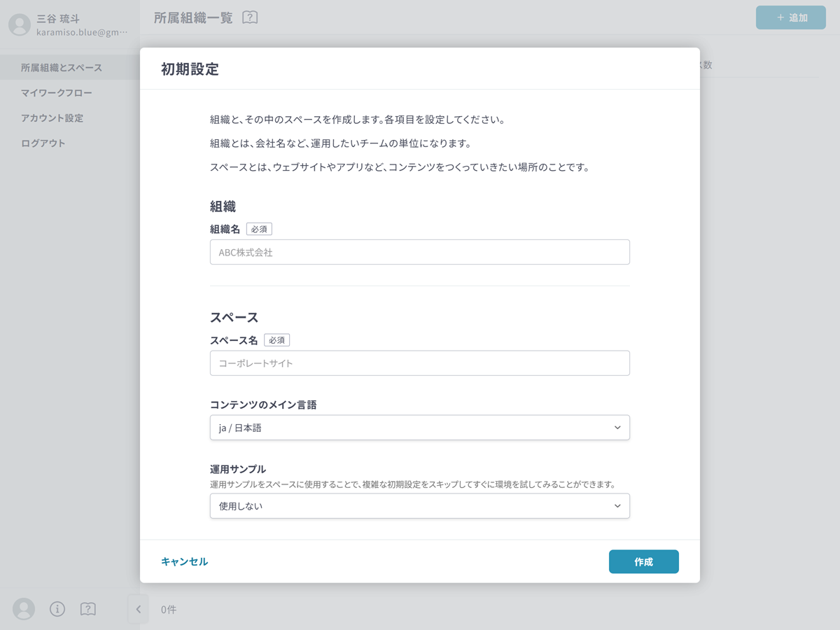Open the information (i) icon at bottom left

57,609
